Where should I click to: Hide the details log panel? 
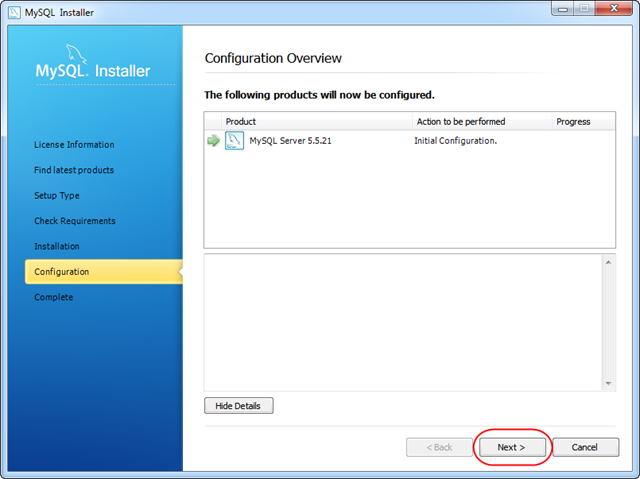tap(238, 406)
